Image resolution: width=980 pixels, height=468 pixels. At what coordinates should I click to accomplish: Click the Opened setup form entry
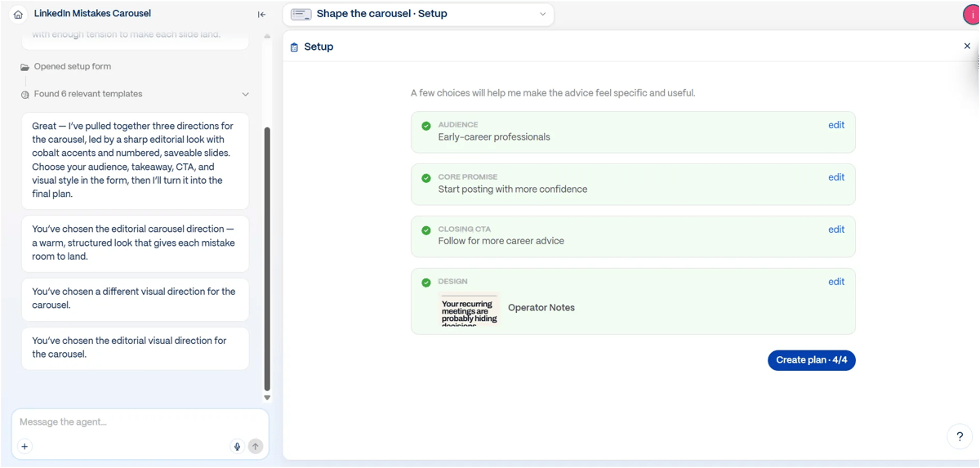coord(73,67)
